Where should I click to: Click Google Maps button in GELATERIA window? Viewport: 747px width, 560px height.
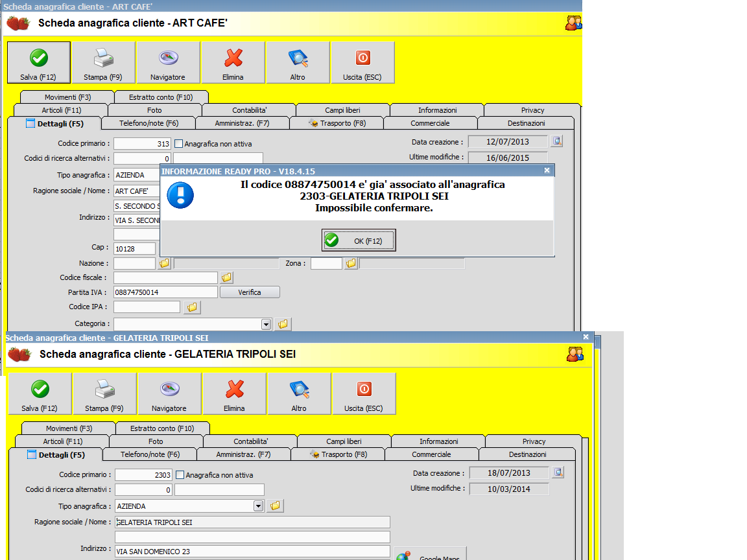pos(430,554)
